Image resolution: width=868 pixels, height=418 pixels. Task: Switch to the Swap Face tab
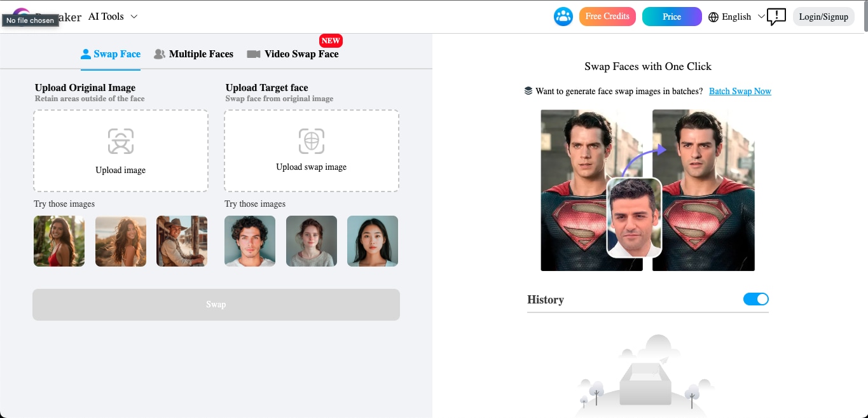pos(111,54)
